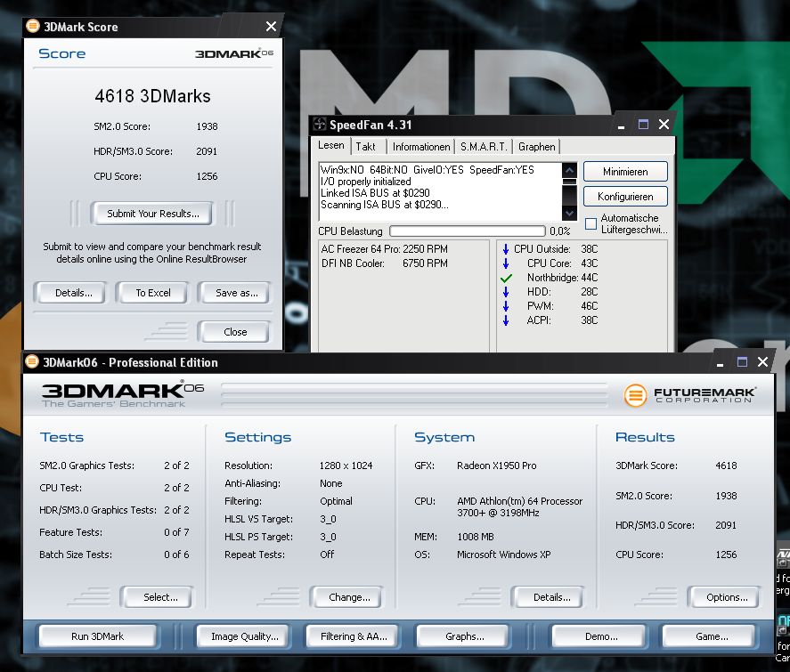790x672 pixels.
Task: Click Microsoft Windows XP OS value
Action: click(503, 555)
